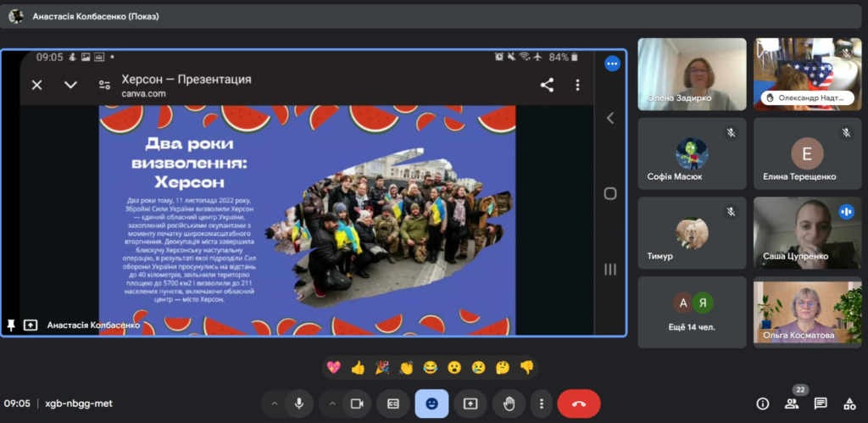Open the blue options menu on presentation tile
868x423 pixels.
click(612, 64)
